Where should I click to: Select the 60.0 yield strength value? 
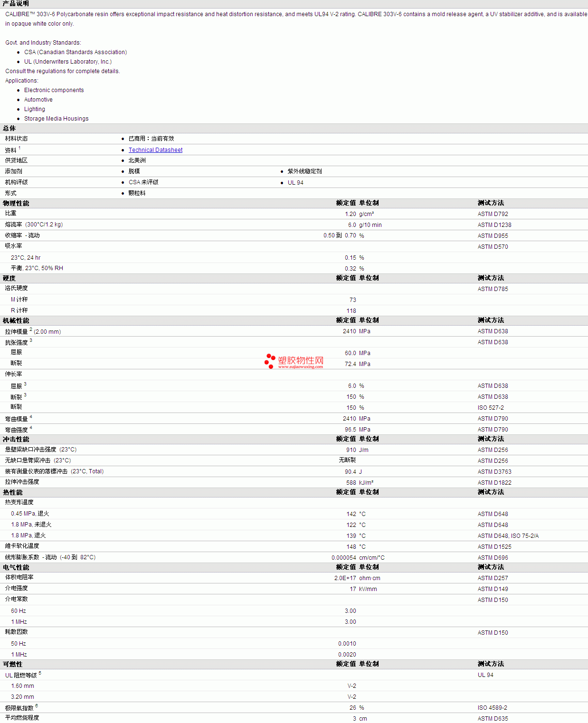click(x=351, y=353)
